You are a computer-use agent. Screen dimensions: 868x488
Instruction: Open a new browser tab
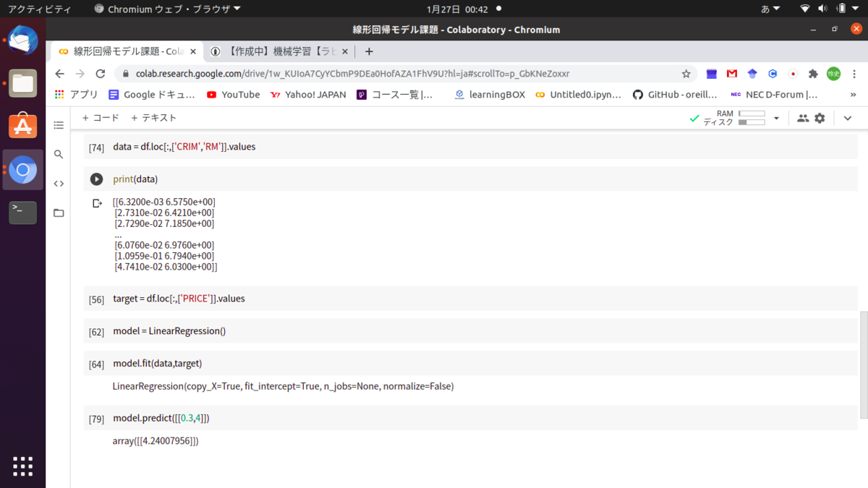[369, 51]
